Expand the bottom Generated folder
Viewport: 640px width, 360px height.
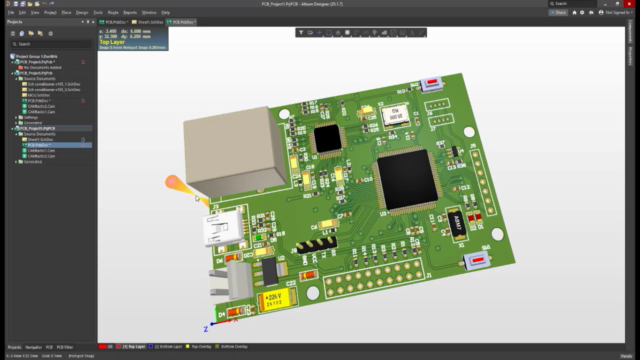pos(16,162)
